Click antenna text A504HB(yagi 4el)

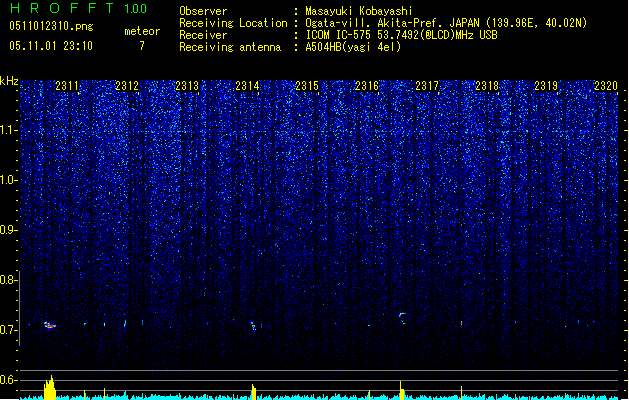point(353,47)
